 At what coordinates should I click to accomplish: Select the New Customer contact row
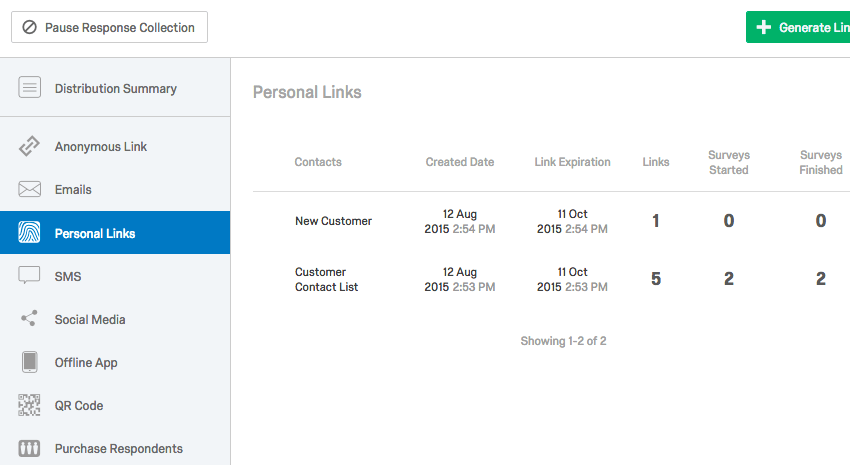(551, 221)
